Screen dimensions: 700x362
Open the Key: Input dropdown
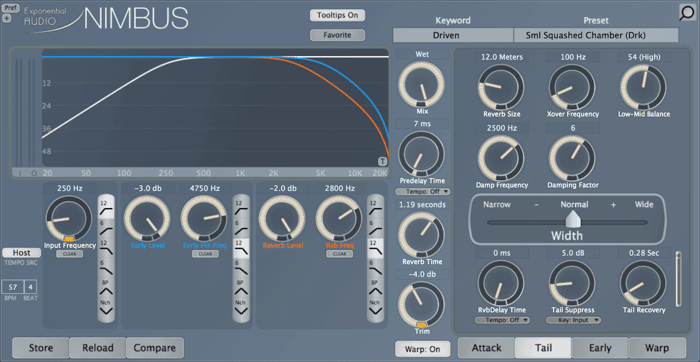(573, 320)
